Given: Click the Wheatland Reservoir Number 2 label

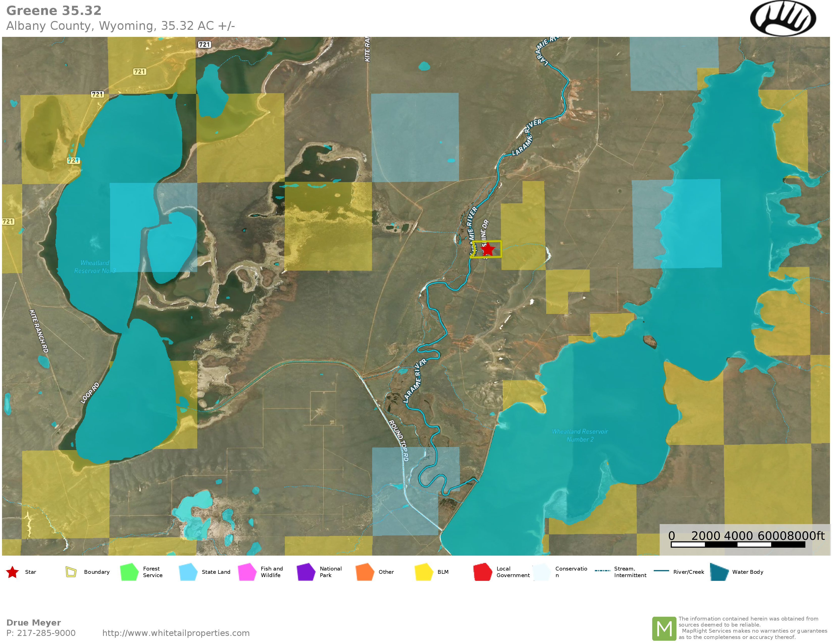Looking at the screenshot, I should [580, 435].
